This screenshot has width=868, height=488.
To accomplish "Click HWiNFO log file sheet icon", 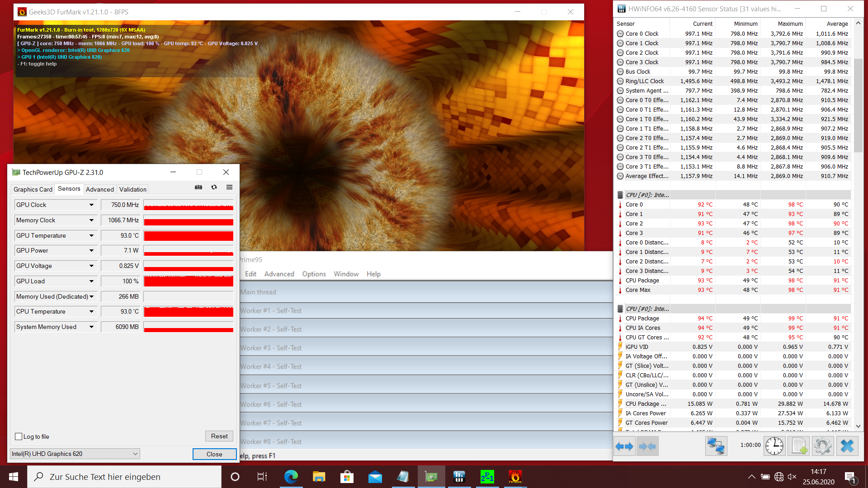I will (798, 446).
